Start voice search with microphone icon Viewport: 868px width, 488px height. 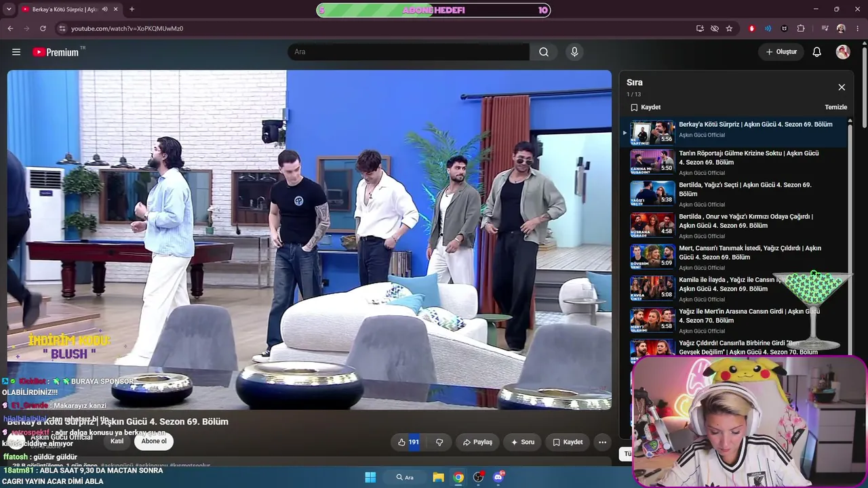tap(574, 52)
